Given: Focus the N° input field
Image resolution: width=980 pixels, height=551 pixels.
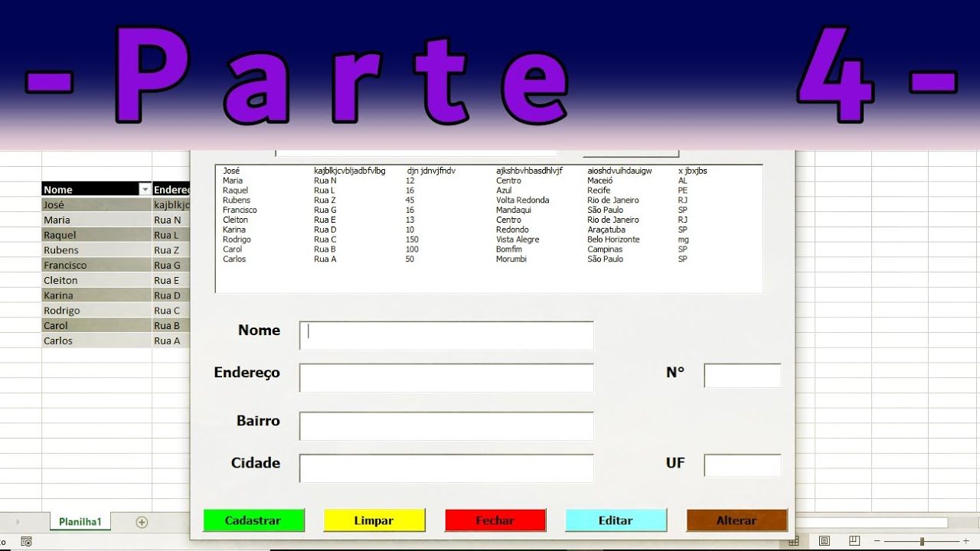Looking at the screenshot, I should (743, 376).
